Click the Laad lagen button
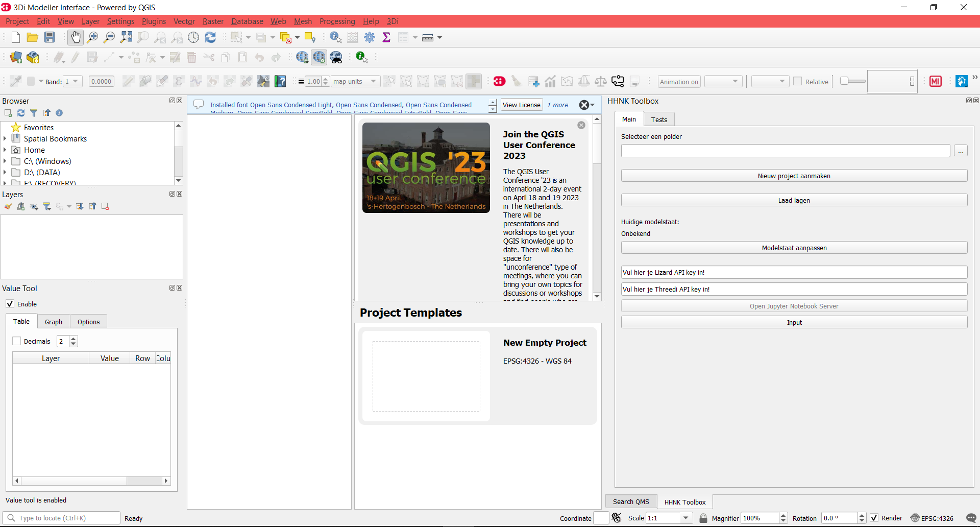Screen dimensions: 980x527 tap(794, 200)
